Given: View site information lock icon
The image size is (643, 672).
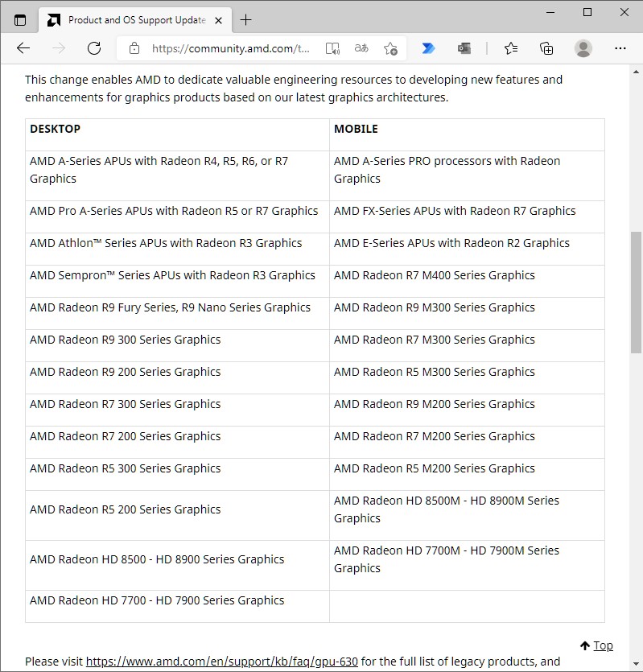Looking at the screenshot, I should click(x=134, y=48).
